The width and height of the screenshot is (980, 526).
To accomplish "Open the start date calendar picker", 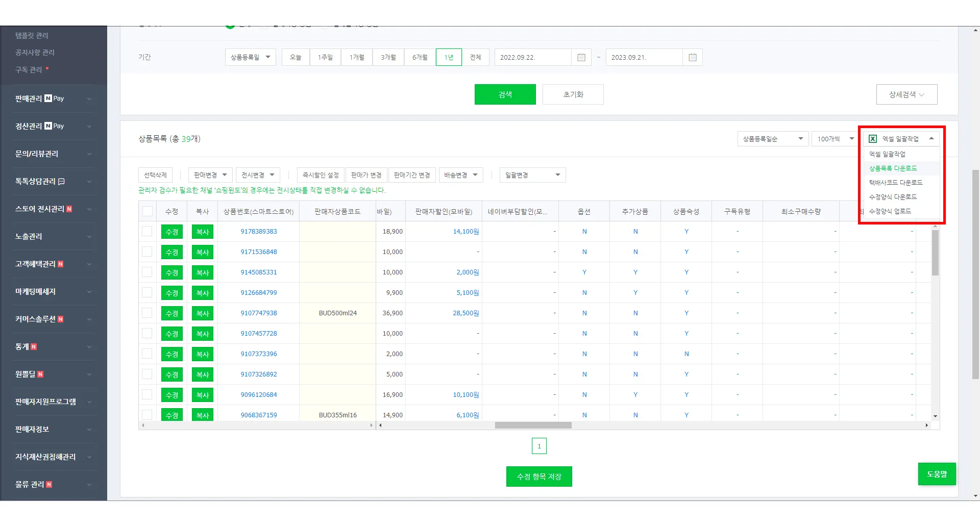I will point(581,58).
